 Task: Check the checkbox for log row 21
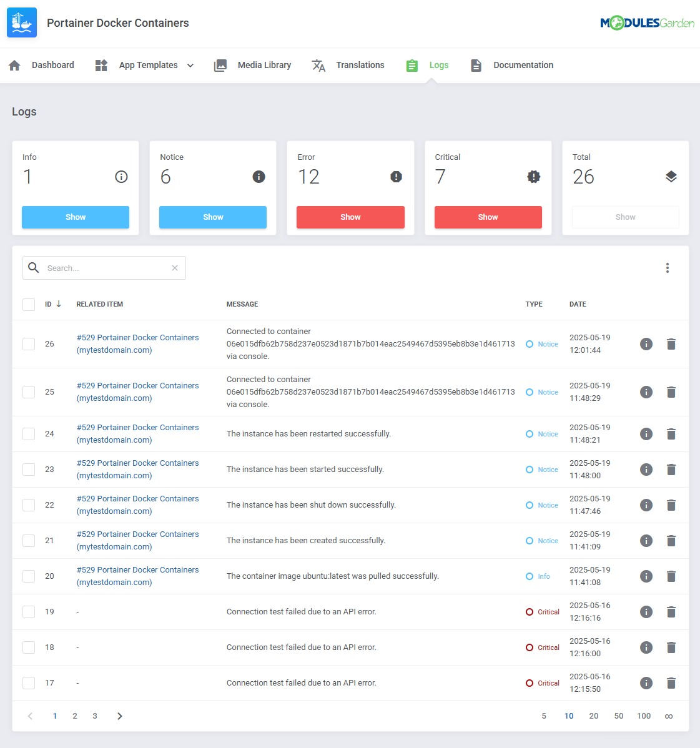point(29,541)
